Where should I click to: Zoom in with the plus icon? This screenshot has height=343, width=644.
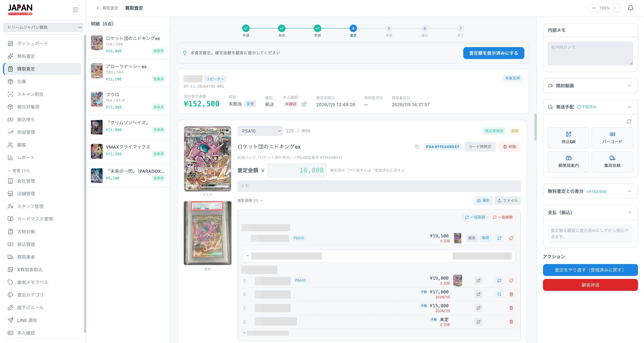click(x=615, y=8)
